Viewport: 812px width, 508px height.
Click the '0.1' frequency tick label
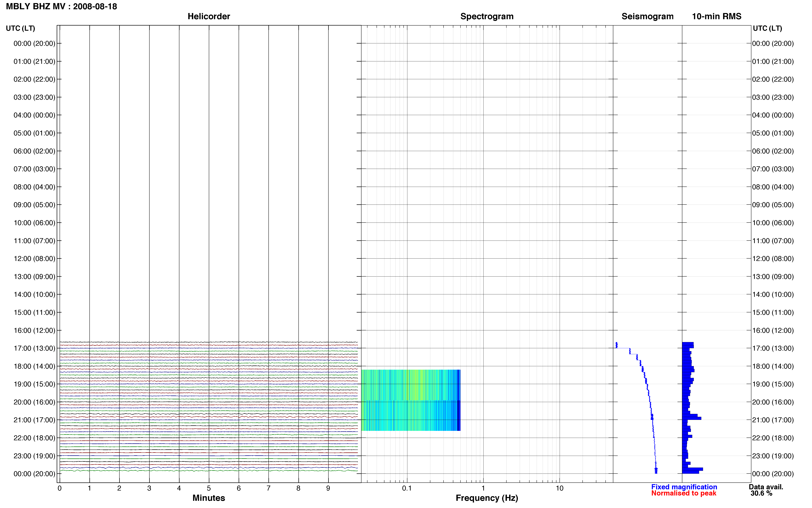[x=407, y=488]
